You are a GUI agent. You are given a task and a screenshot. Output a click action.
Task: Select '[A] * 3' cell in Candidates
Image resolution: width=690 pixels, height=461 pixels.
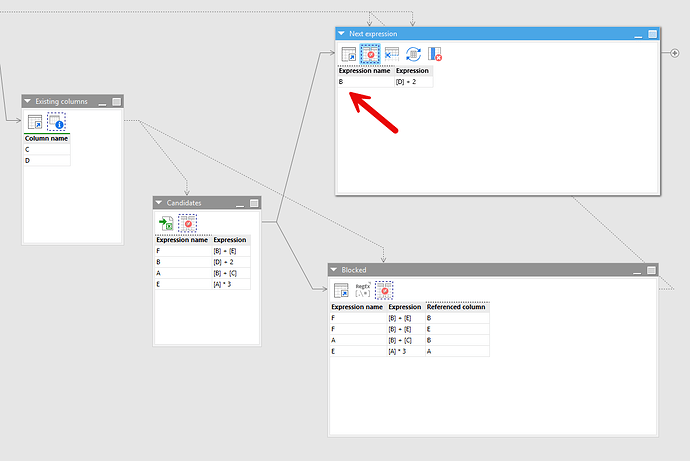click(x=231, y=284)
